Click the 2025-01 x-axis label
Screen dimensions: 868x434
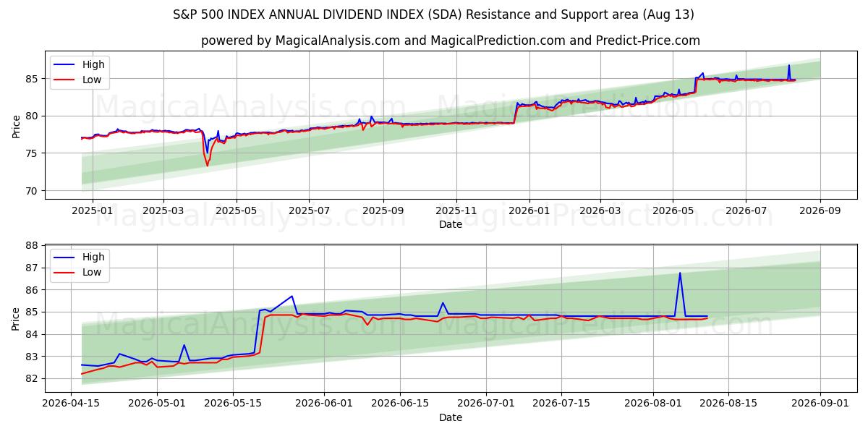pyautogui.click(x=92, y=210)
